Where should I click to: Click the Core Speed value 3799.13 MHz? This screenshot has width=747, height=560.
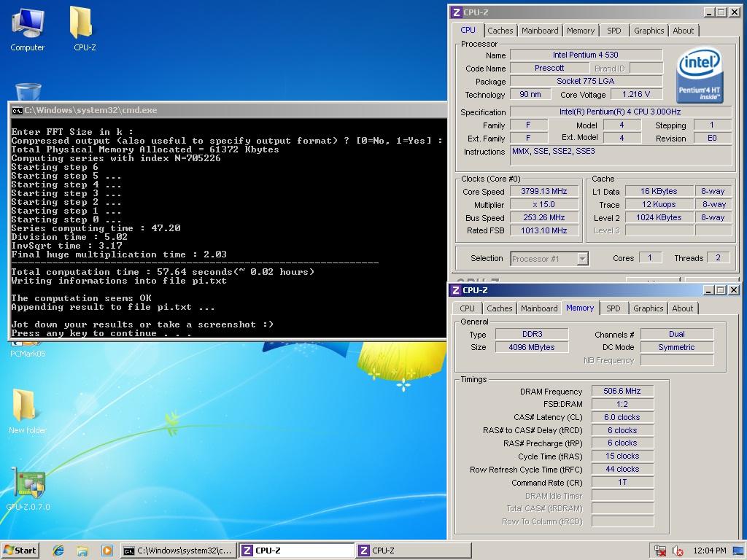click(x=544, y=191)
